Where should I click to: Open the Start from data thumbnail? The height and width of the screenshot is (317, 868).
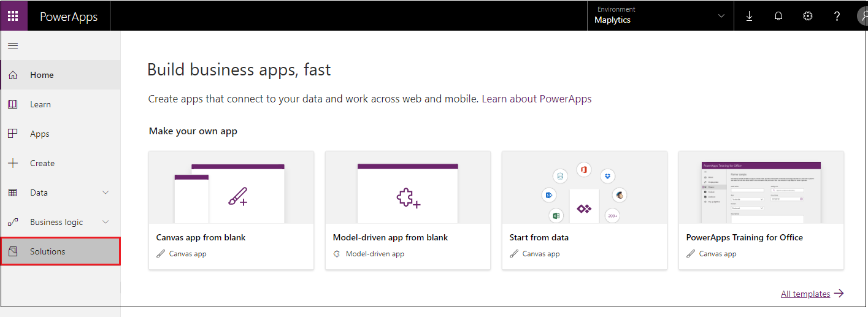[585, 187]
